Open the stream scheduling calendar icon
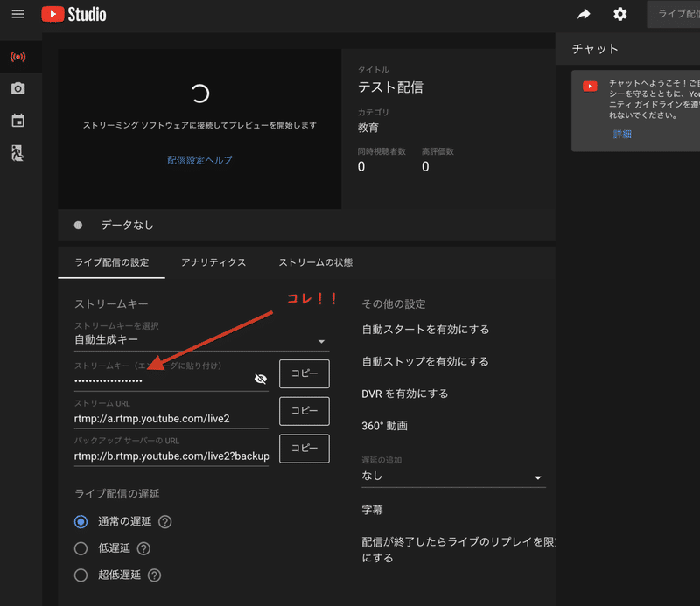Screen dimensions: 700x606 pos(18,121)
